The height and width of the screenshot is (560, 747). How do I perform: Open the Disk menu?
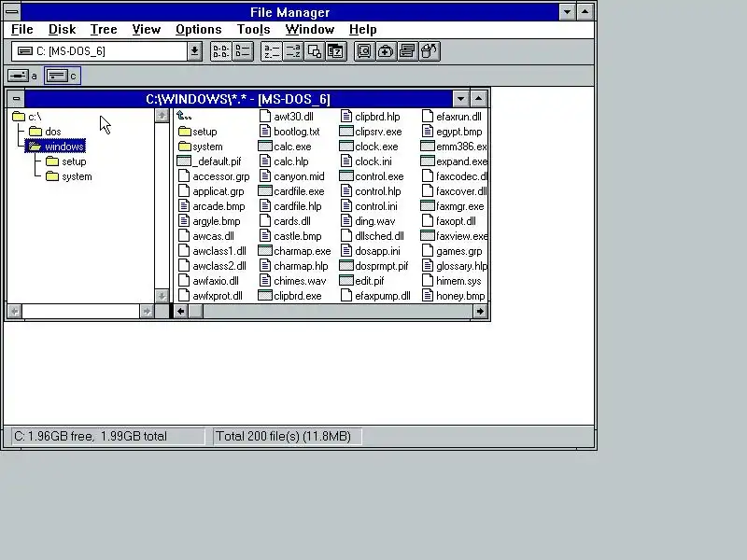(62, 30)
